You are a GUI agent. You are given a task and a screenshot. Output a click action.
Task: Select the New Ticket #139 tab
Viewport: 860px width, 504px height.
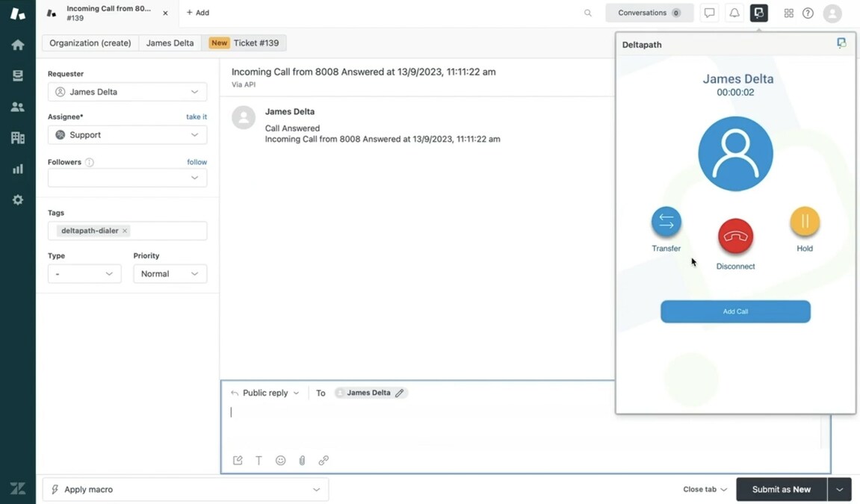tap(244, 43)
